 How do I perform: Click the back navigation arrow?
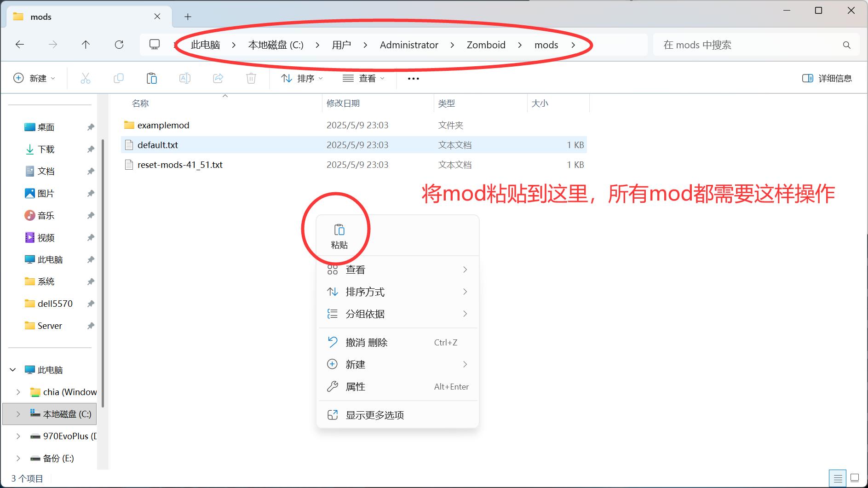[19, 44]
